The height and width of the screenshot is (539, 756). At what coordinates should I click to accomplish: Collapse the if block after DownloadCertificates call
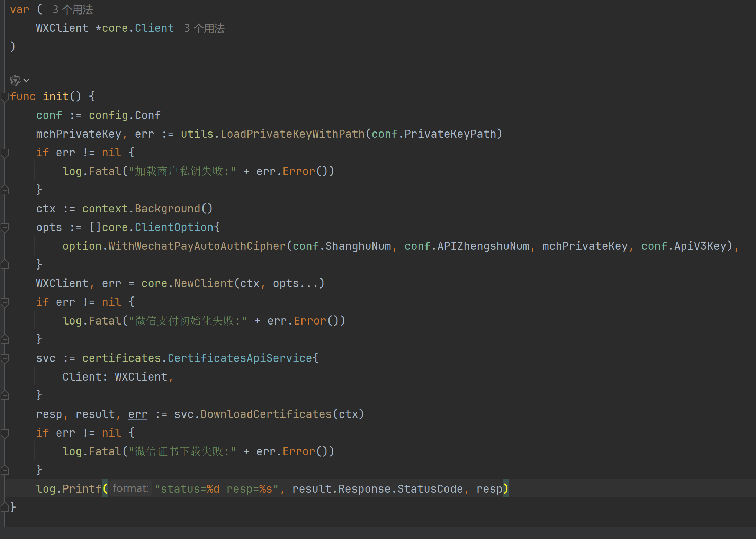pyautogui.click(x=4, y=433)
